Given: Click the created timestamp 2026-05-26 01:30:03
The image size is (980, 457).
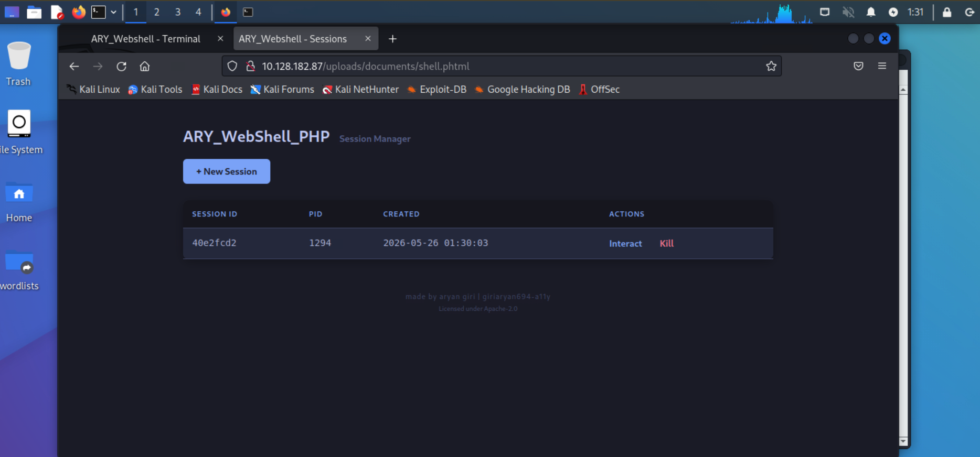Looking at the screenshot, I should point(435,243).
